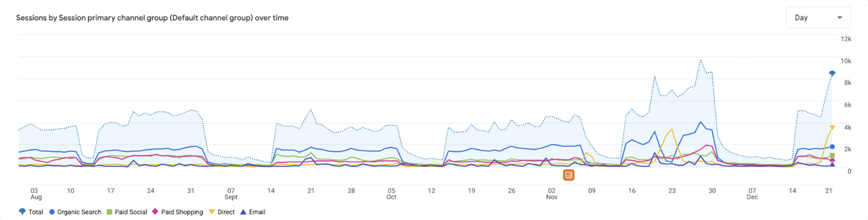Click the green Paid Social end-point square
The width and height of the screenshot is (868, 220).
(832, 155)
